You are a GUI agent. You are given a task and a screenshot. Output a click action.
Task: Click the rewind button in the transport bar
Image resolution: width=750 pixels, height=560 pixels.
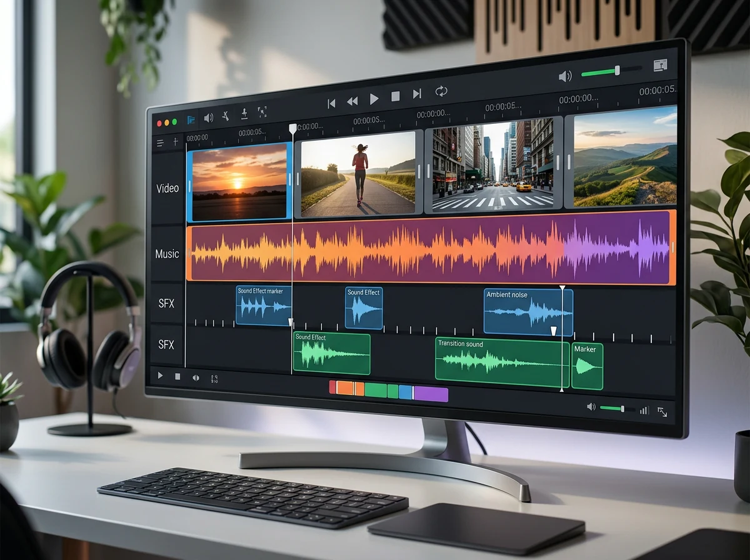tap(352, 101)
